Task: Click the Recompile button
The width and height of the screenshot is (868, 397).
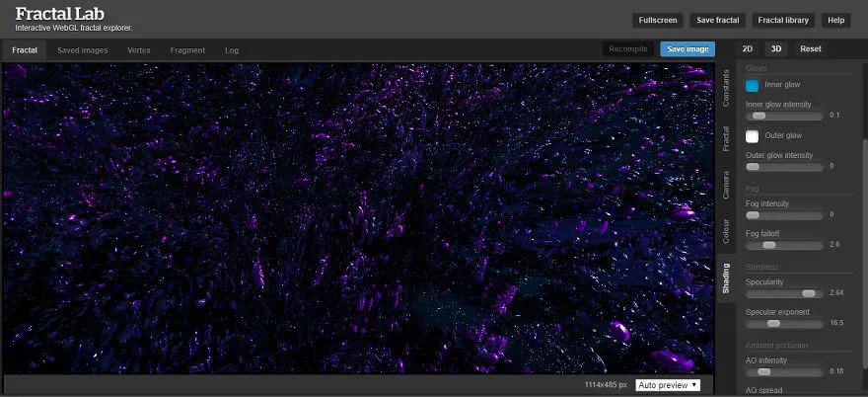Action: click(x=628, y=49)
